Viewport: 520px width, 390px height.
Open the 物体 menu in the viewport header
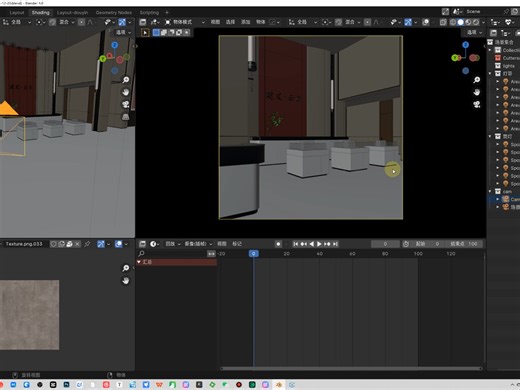(260, 22)
